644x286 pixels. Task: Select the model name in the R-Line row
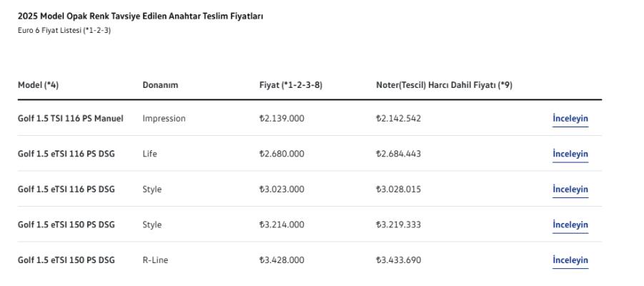click(x=66, y=260)
